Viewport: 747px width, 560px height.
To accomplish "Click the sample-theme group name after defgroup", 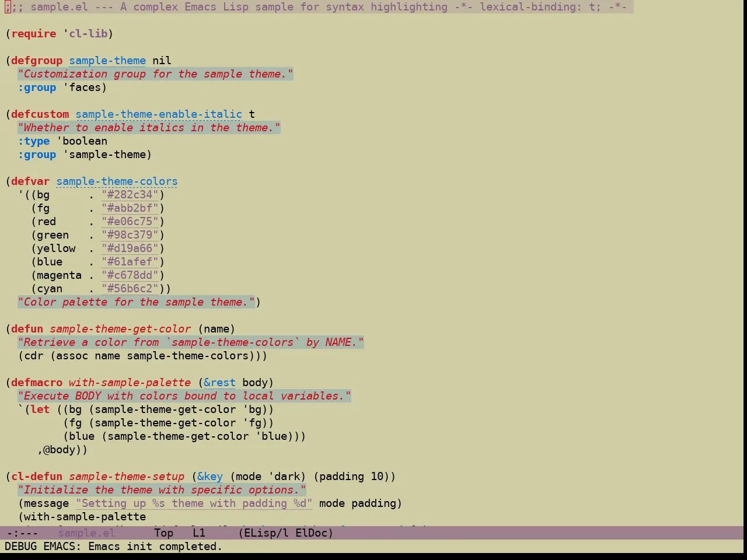I will pyautogui.click(x=107, y=61).
